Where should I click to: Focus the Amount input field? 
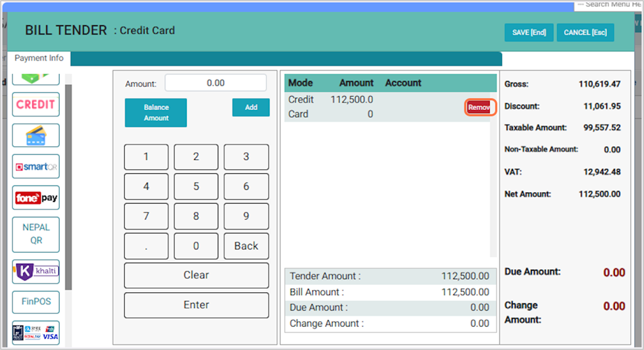click(x=215, y=83)
